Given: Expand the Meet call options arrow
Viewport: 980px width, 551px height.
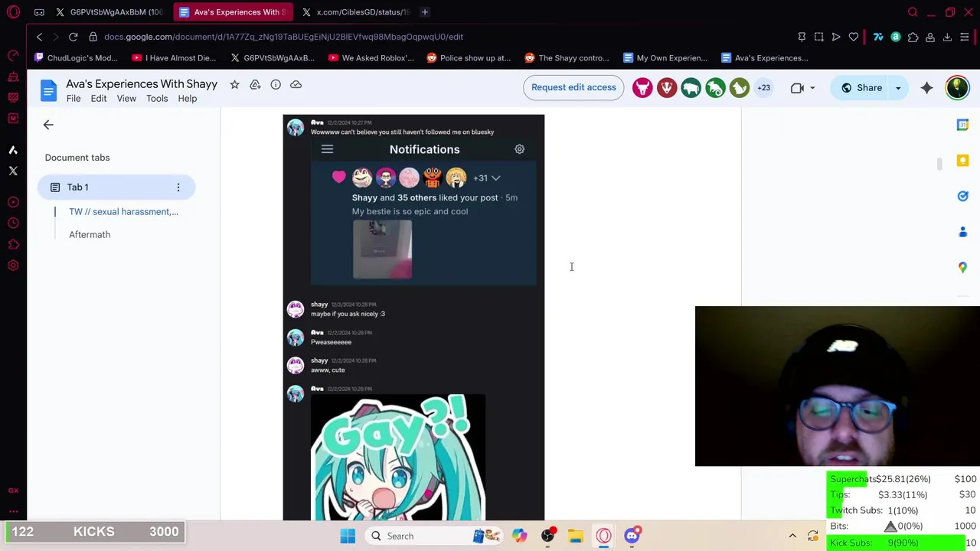Looking at the screenshot, I should pyautogui.click(x=812, y=87).
